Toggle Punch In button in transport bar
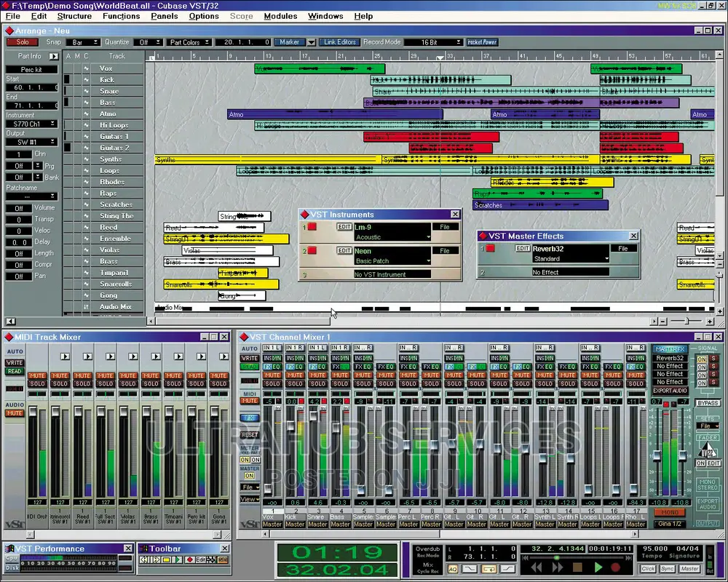Image resolution: width=728 pixels, height=582 pixels. [470, 569]
